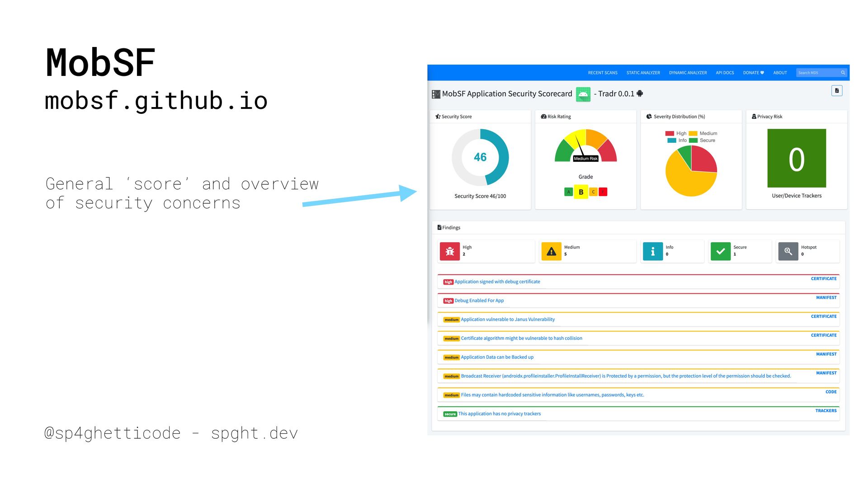Viewport: 868px width, 488px height.
Task: Click the PDF report icon button
Action: click(837, 91)
